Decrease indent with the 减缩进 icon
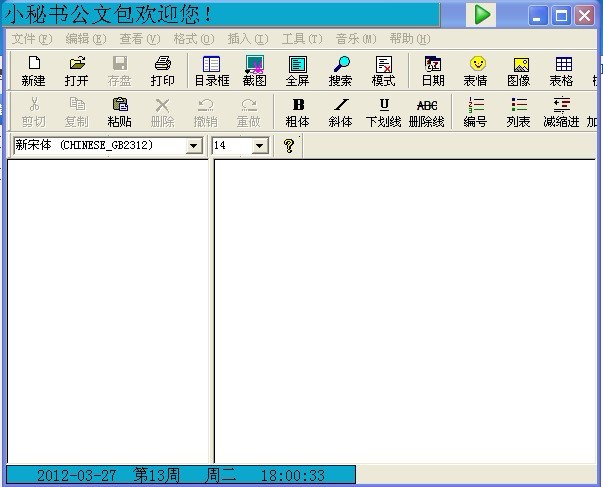Screen dimensions: 603x487 [562, 112]
